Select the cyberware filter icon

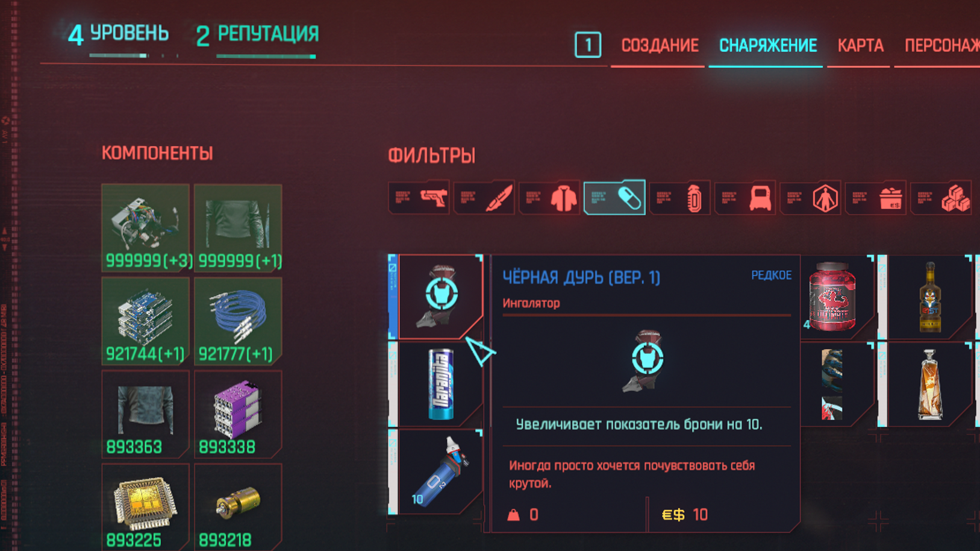[745, 197]
